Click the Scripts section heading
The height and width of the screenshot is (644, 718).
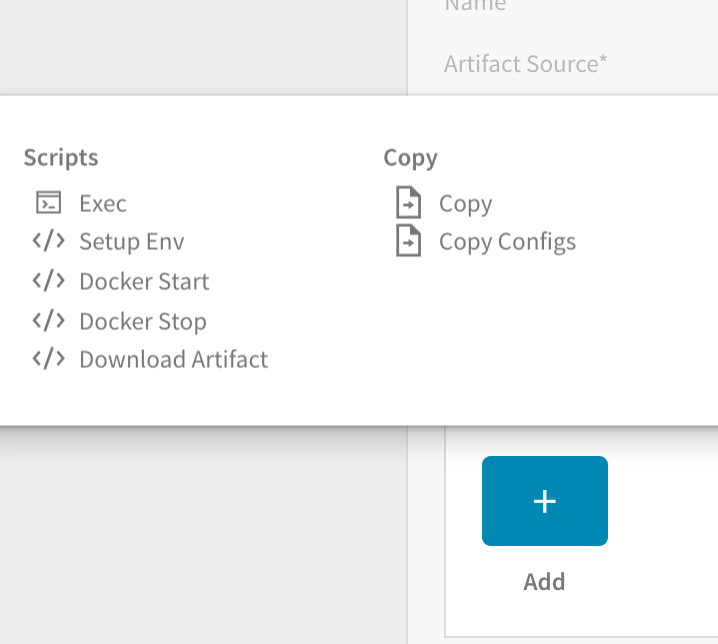pyautogui.click(x=61, y=158)
